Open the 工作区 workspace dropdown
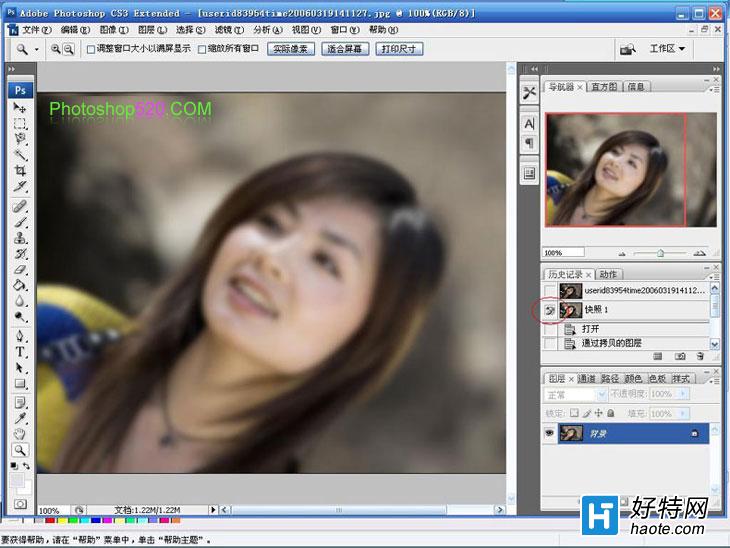This screenshot has height=548, width=730. point(667,48)
